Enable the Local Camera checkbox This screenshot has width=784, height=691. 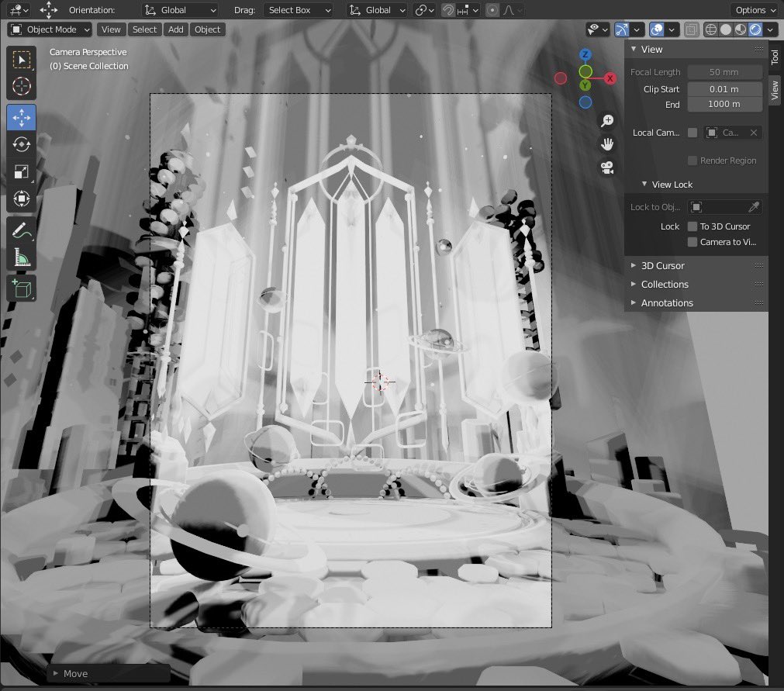click(692, 133)
